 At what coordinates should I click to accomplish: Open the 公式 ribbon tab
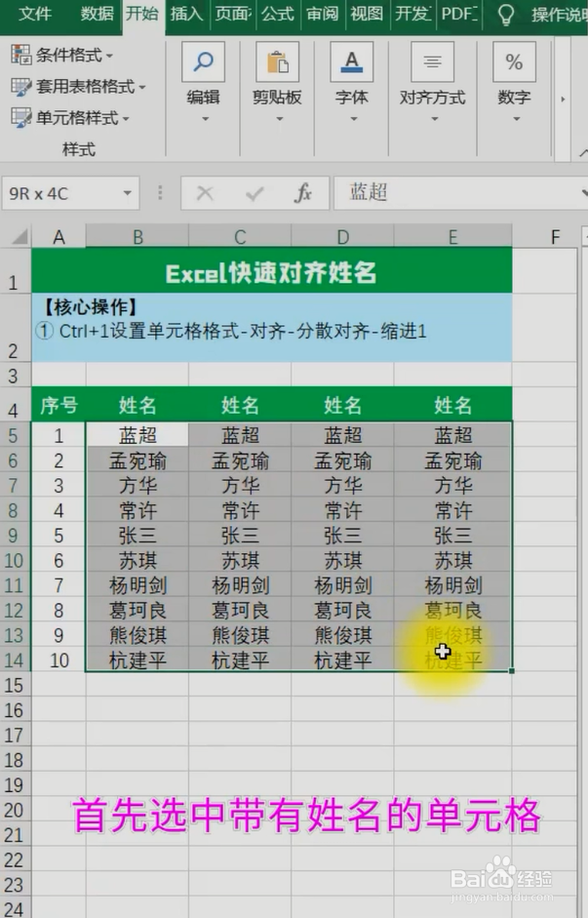(x=277, y=14)
